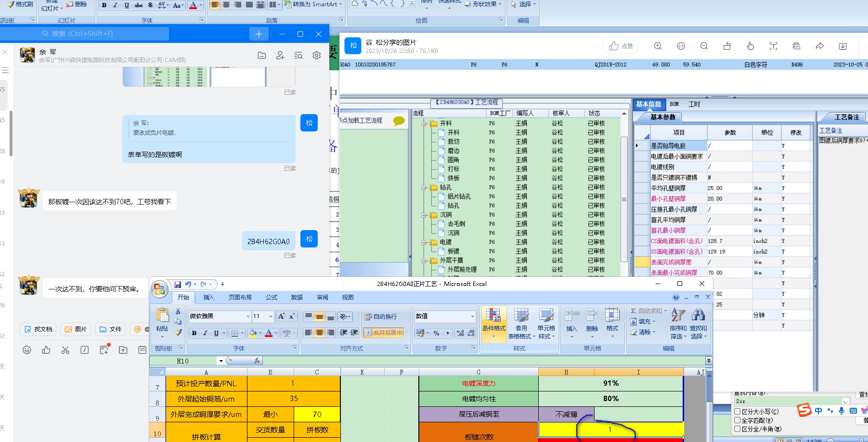Click Excel Office button
This screenshot has height=442, width=868.
tap(159, 289)
